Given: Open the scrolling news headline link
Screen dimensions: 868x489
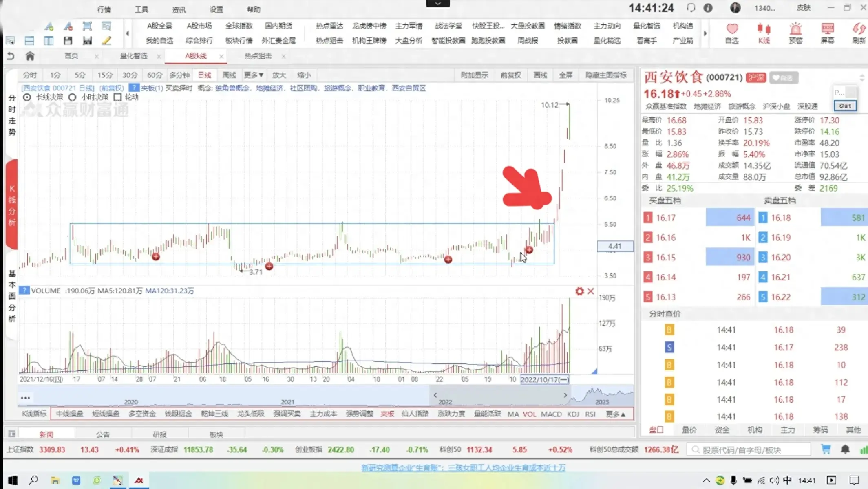Looking at the screenshot, I should [463, 468].
